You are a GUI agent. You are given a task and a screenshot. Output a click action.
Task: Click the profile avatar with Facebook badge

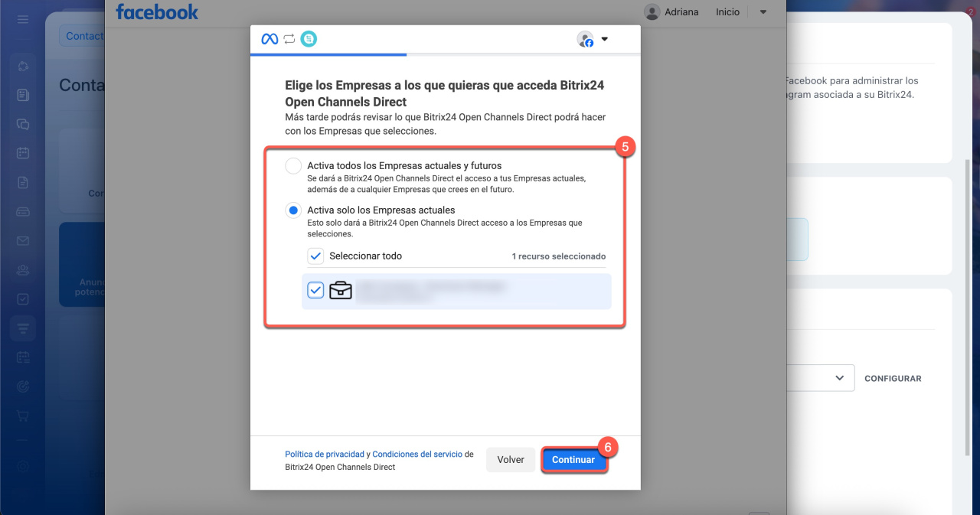(x=586, y=39)
